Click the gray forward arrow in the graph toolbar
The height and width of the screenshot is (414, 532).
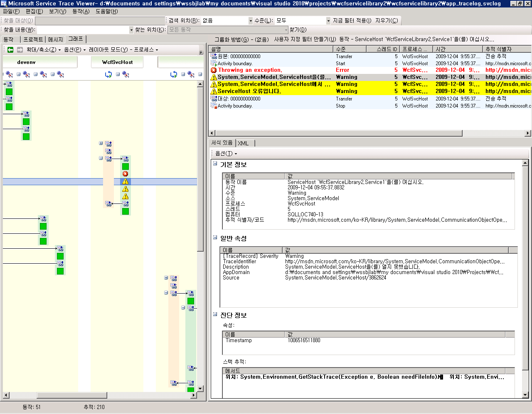20,49
